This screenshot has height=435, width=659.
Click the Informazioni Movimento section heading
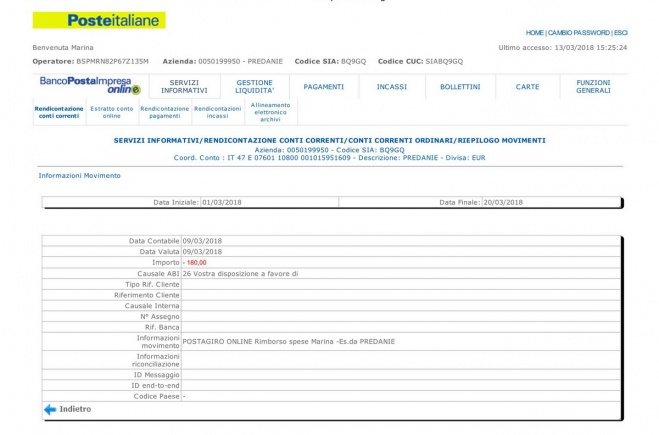(79, 175)
